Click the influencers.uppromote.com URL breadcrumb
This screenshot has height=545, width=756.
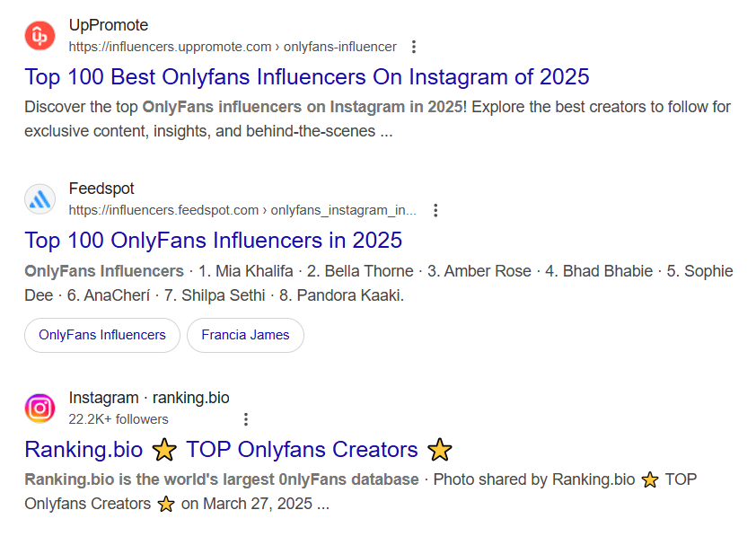233,47
